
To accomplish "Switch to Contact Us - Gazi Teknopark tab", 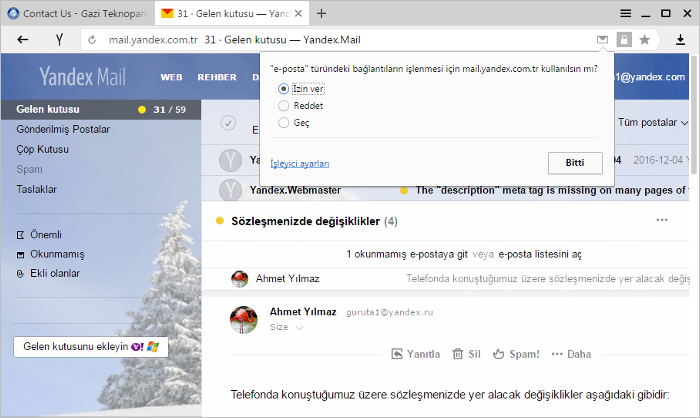I will pos(79,13).
